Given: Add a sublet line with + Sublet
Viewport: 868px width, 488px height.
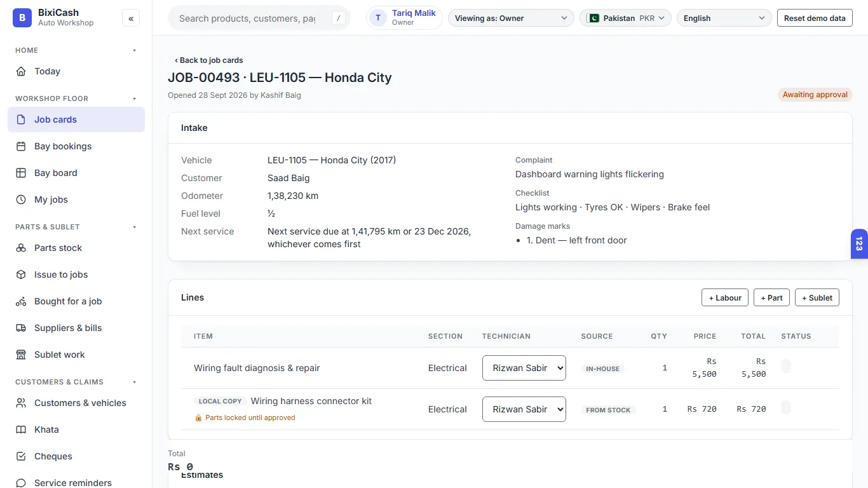Looking at the screenshot, I should tap(817, 297).
